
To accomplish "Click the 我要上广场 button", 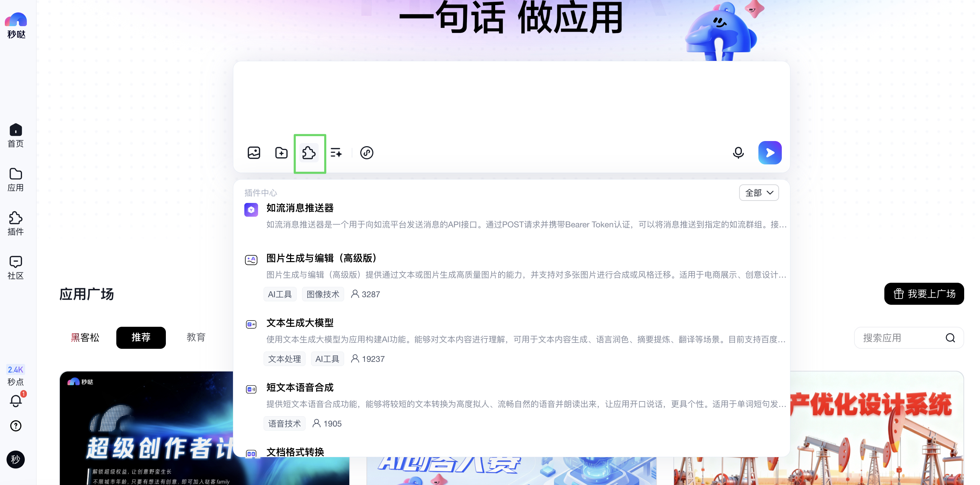I will point(924,294).
